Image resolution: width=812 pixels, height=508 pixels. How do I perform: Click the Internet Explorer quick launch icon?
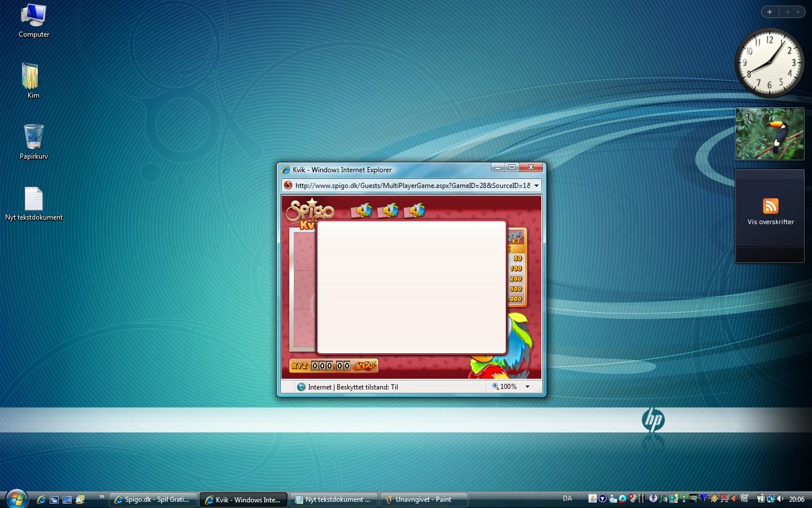point(41,500)
